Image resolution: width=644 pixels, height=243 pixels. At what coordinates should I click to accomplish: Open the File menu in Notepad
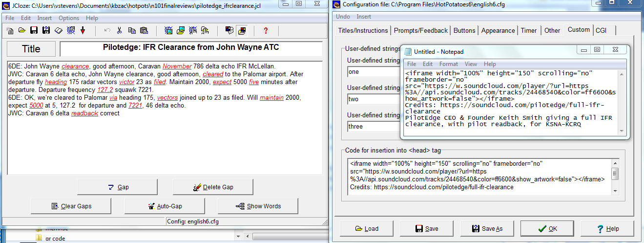pyautogui.click(x=412, y=64)
